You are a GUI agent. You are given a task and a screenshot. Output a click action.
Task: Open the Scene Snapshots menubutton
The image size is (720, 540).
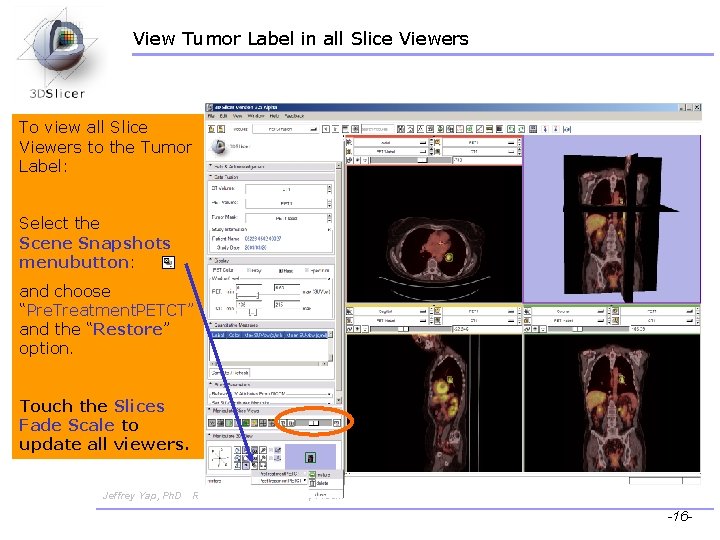coord(254,465)
